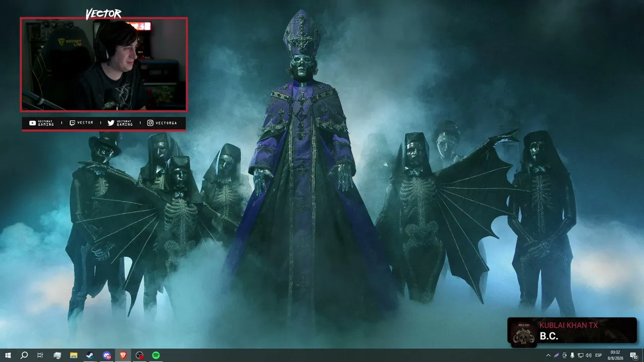Click the Twitter bird icon in overlay

coord(111,123)
